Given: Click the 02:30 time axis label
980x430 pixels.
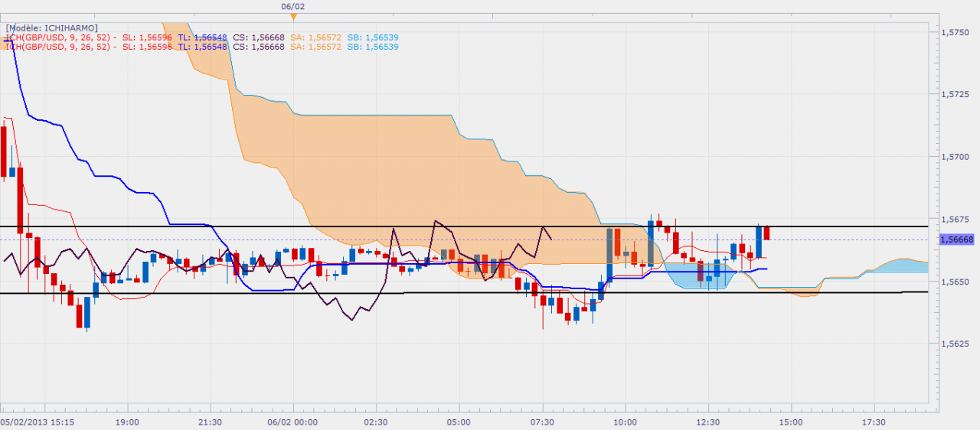Looking at the screenshot, I should tap(377, 422).
